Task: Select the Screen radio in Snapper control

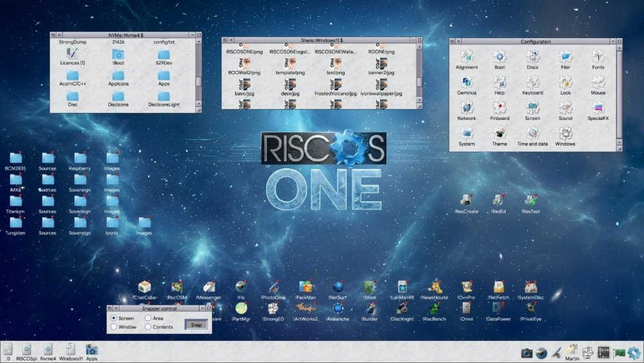Action: [x=114, y=318]
